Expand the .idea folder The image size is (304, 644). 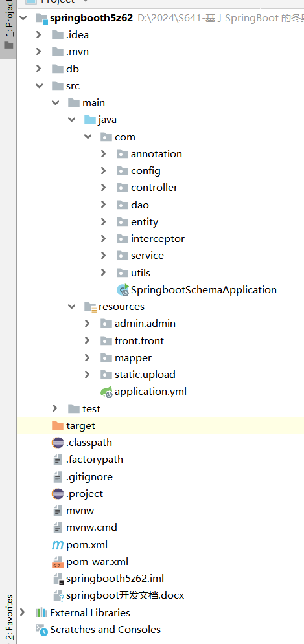pyautogui.click(x=39, y=35)
